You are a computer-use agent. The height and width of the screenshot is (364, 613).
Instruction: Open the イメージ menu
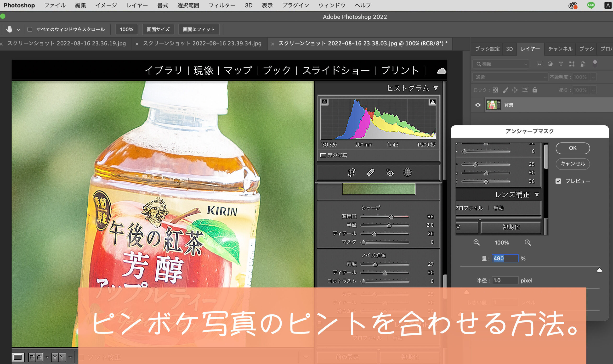(106, 6)
